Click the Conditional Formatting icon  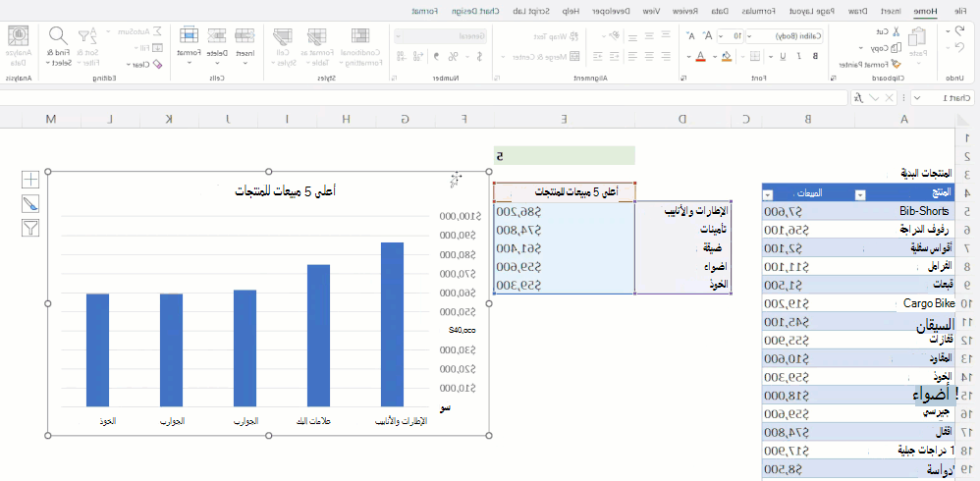pos(360,35)
